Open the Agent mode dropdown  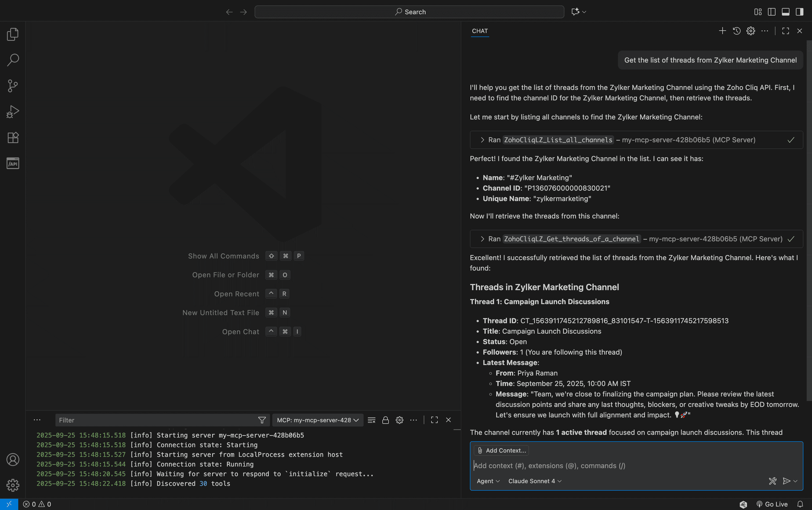(x=488, y=481)
